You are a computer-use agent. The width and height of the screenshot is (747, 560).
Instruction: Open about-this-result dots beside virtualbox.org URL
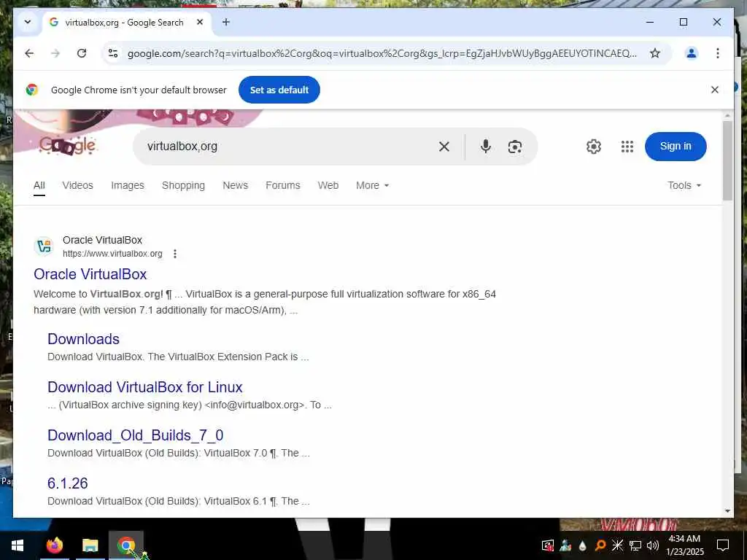[175, 254]
